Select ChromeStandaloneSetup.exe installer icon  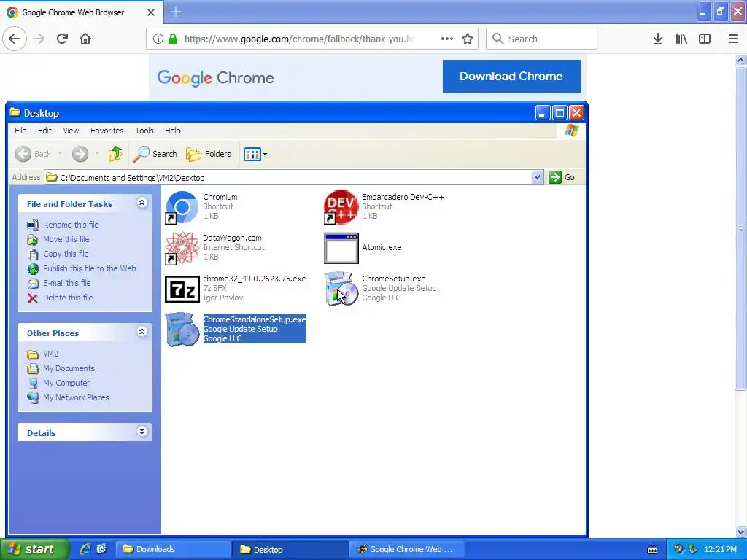tap(182, 330)
